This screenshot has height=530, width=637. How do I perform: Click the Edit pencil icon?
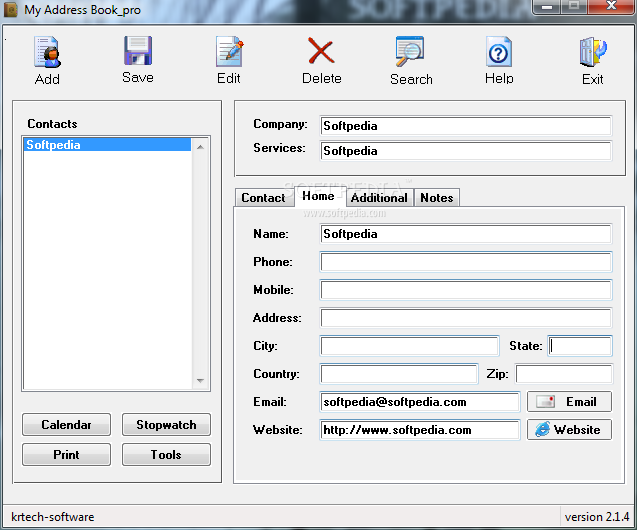coord(230,52)
